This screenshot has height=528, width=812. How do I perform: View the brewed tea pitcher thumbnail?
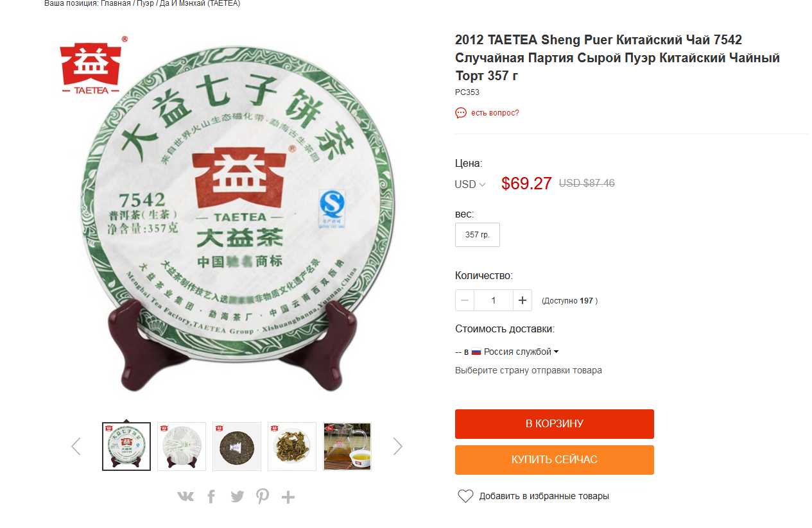(347, 447)
